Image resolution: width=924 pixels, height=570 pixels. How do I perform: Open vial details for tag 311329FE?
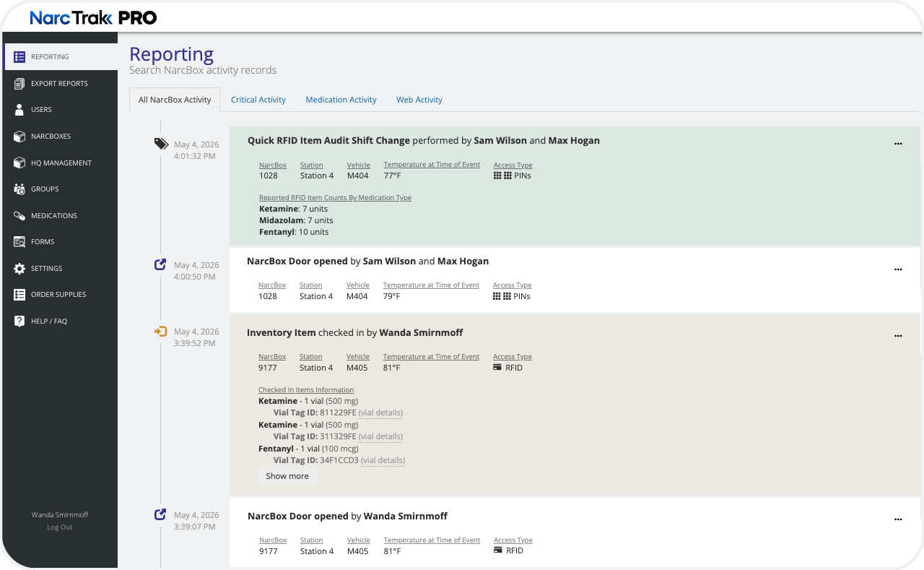[x=380, y=436]
